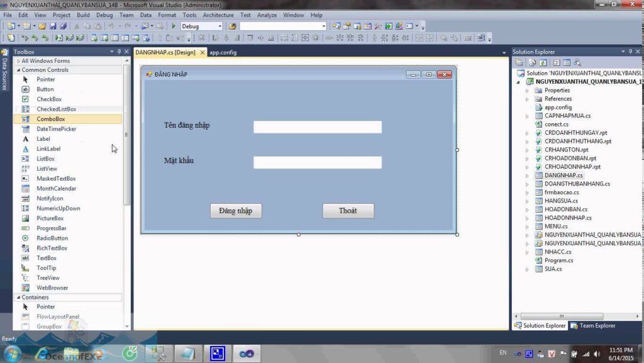This screenshot has height=363, width=644.
Task: Pick the DateTimePicker control in the Toolbox
Action: [56, 128]
